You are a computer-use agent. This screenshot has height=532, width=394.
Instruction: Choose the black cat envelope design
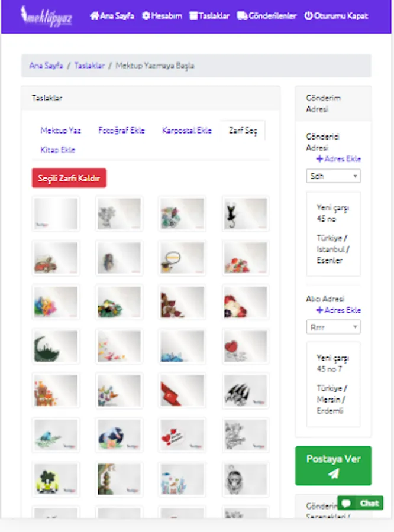pos(246,214)
